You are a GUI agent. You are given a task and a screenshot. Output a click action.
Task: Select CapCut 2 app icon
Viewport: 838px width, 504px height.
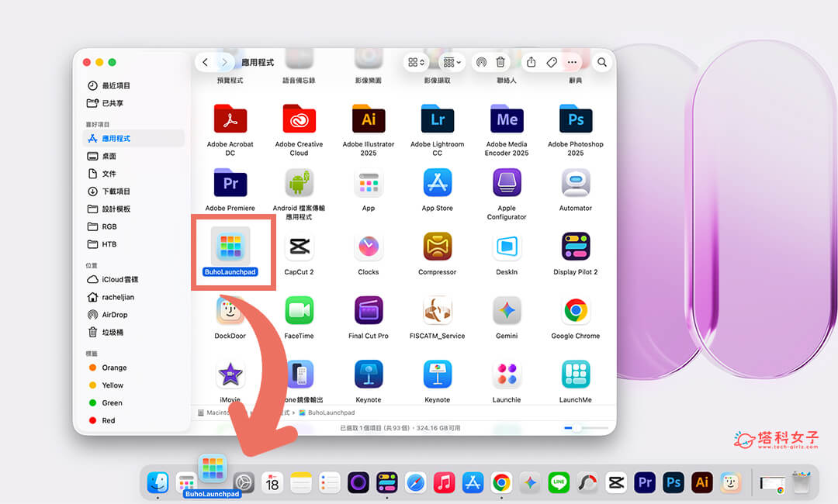(300, 246)
